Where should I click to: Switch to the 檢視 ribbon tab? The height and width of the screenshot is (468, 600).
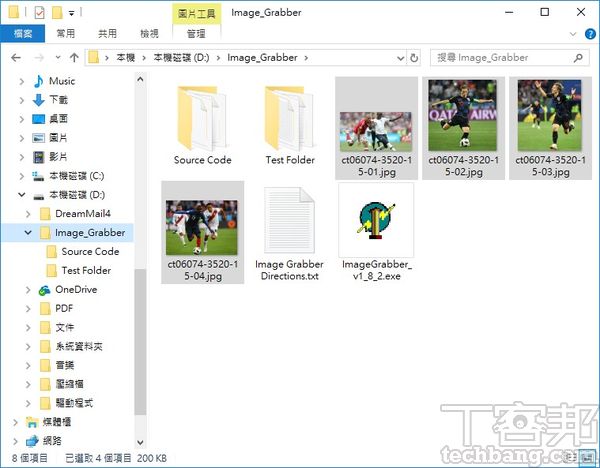pyautogui.click(x=149, y=34)
